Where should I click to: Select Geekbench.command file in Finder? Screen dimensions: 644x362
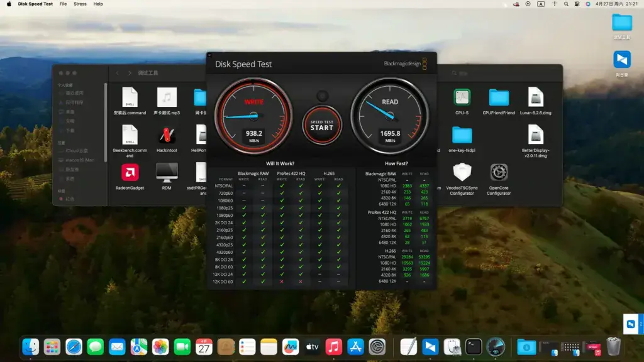pyautogui.click(x=130, y=141)
